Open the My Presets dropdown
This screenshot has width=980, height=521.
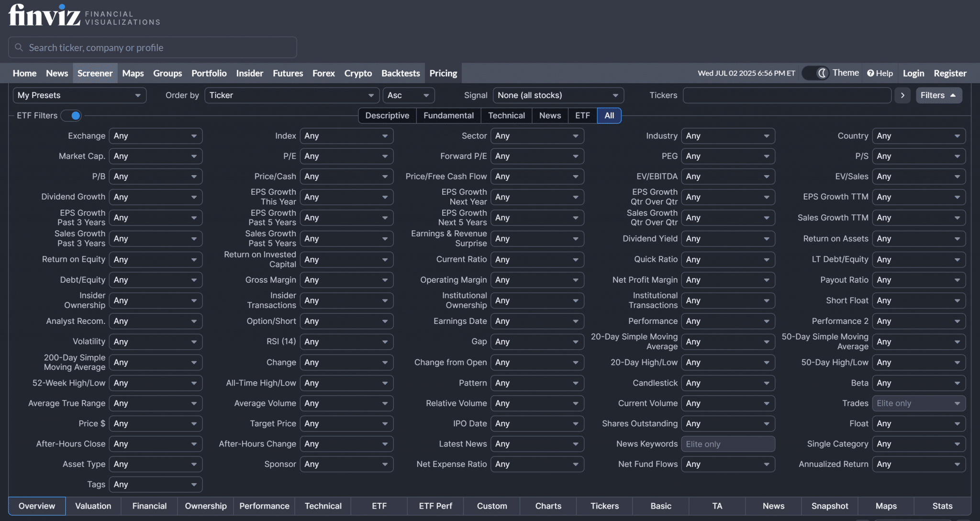point(79,95)
